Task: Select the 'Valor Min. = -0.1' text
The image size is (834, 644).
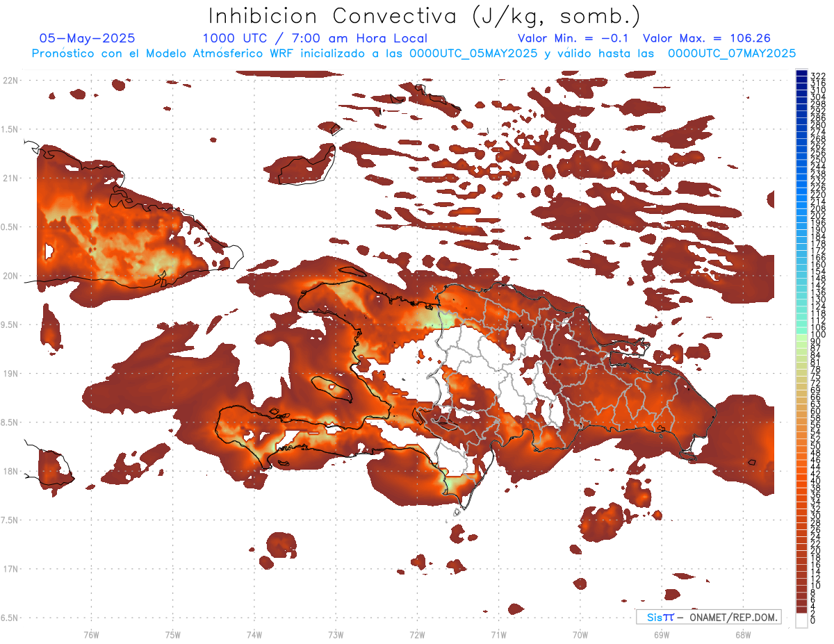Action: tap(573, 38)
